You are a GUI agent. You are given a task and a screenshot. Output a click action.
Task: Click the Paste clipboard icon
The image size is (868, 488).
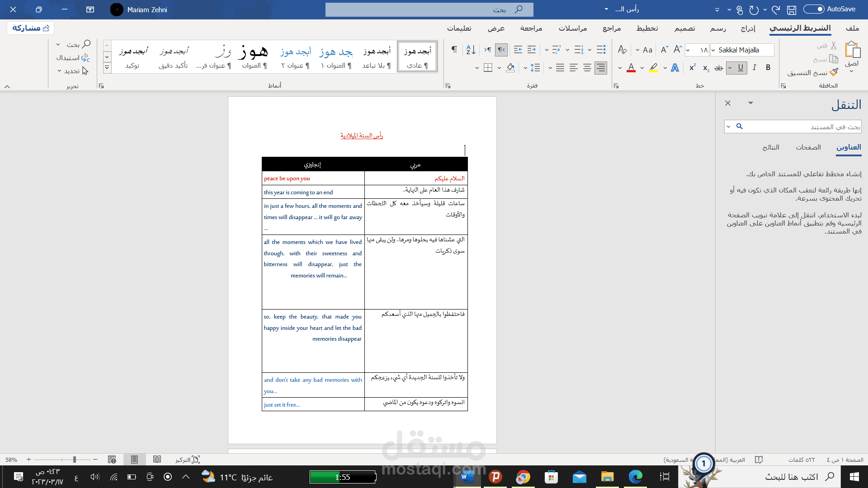tap(852, 49)
